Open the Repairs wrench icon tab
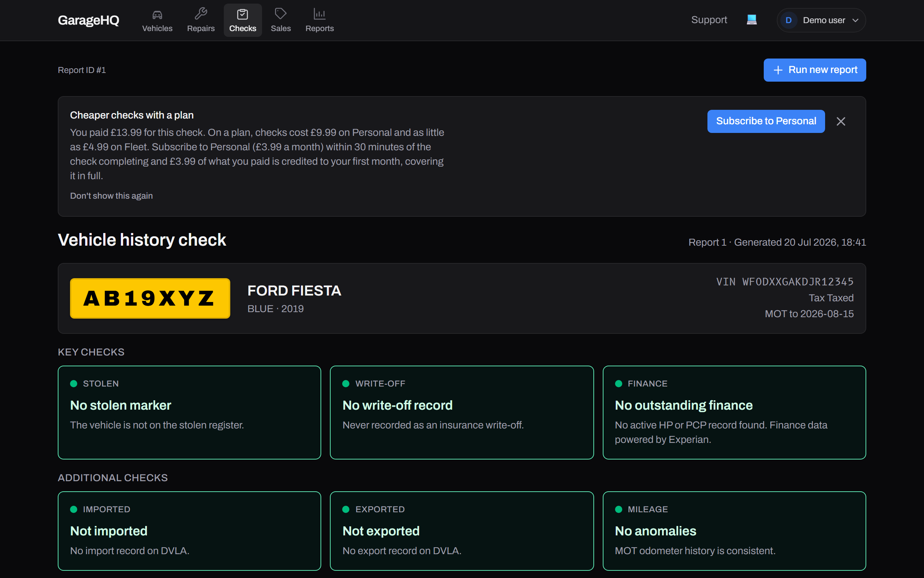Screen dimensions: 924x578 [200, 20]
